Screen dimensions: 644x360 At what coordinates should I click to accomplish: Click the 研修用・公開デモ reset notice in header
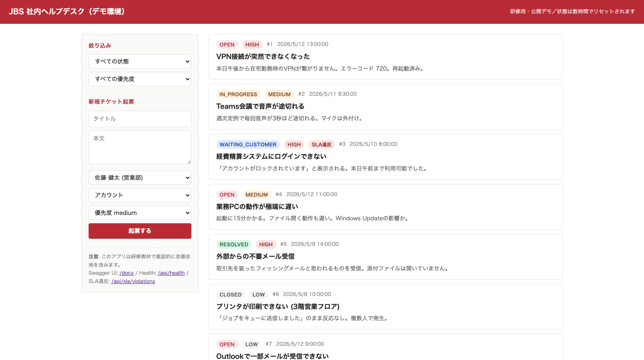click(572, 12)
